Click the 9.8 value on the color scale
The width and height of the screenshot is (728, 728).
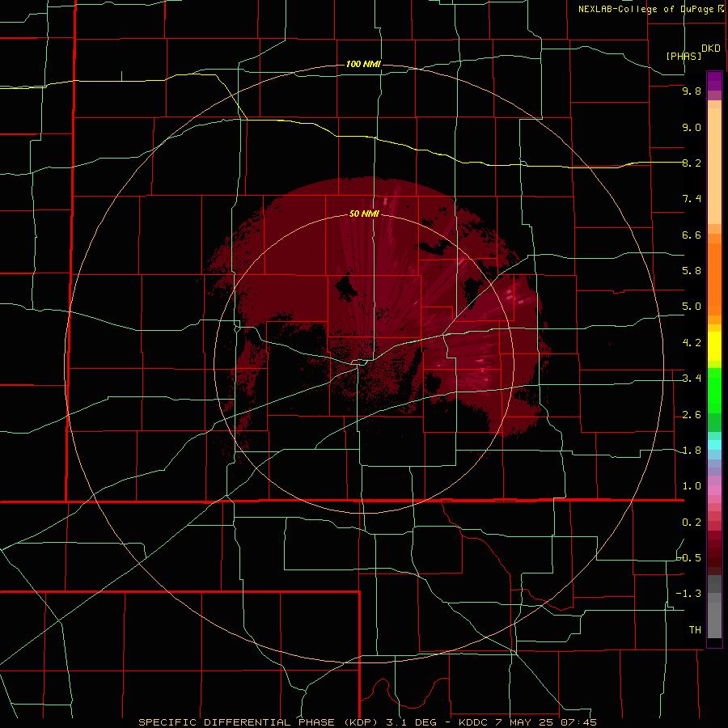(692, 91)
